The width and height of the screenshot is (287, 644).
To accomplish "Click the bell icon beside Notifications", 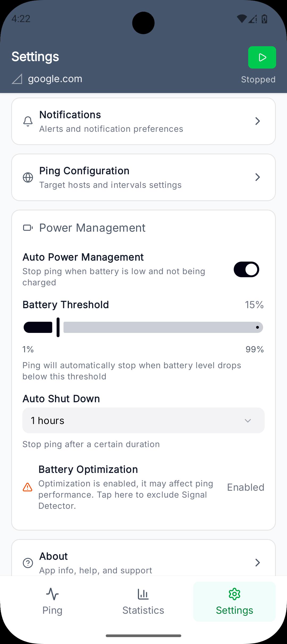I will (28, 121).
